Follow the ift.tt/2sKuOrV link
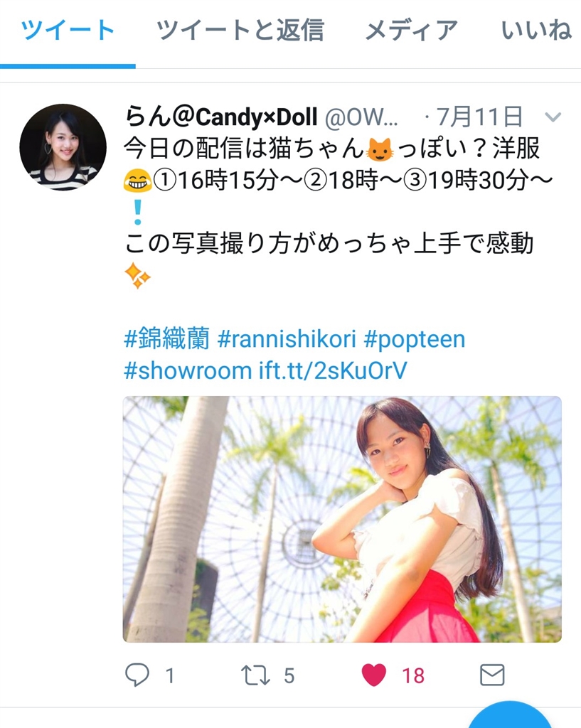The width and height of the screenshot is (581, 728). point(333,370)
